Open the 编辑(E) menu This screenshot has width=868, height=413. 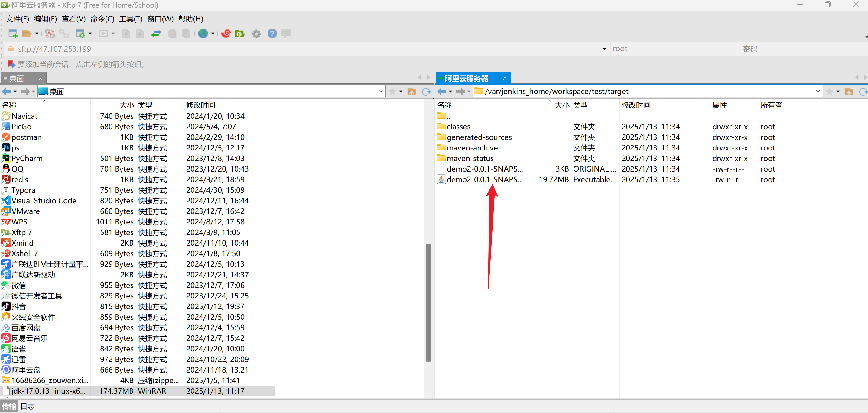point(45,19)
